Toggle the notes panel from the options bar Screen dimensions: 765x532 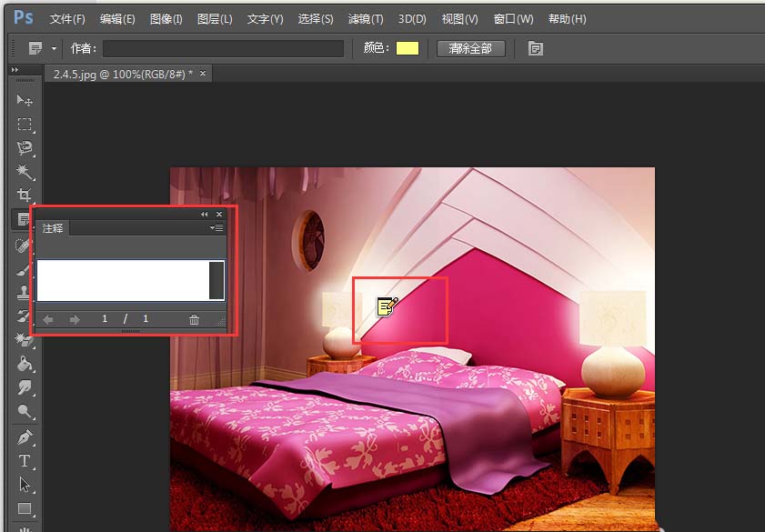pyautogui.click(x=535, y=48)
